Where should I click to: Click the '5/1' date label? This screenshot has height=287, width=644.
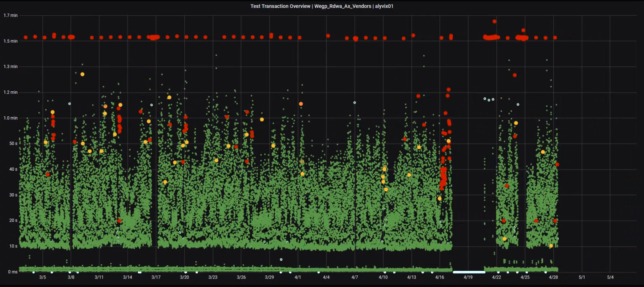pyautogui.click(x=582, y=277)
